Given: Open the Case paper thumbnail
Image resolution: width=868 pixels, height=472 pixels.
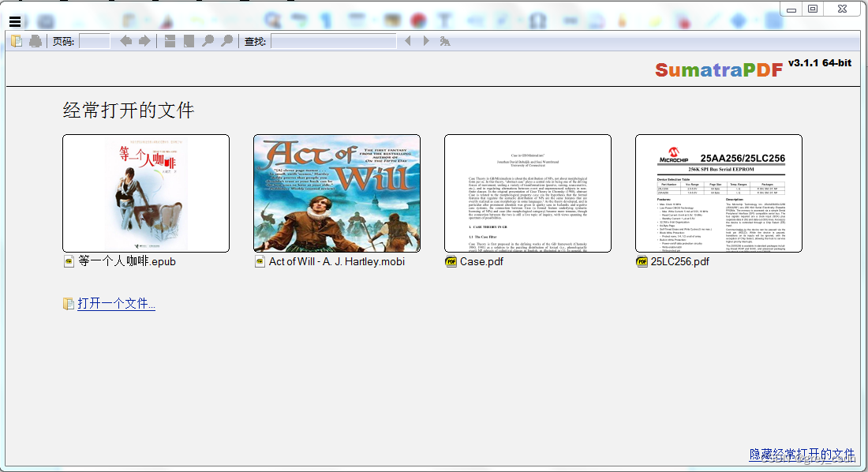Looking at the screenshot, I should (x=528, y=193).
